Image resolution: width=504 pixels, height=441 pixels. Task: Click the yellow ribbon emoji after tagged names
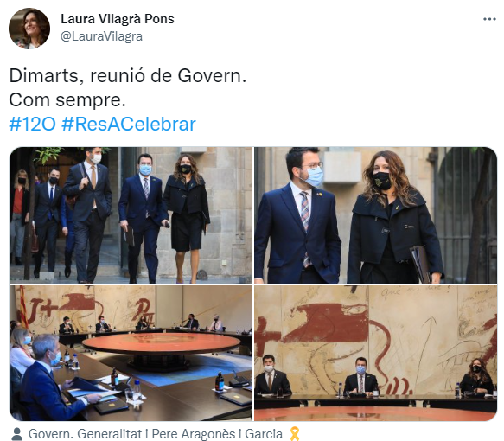pos(294,434)
